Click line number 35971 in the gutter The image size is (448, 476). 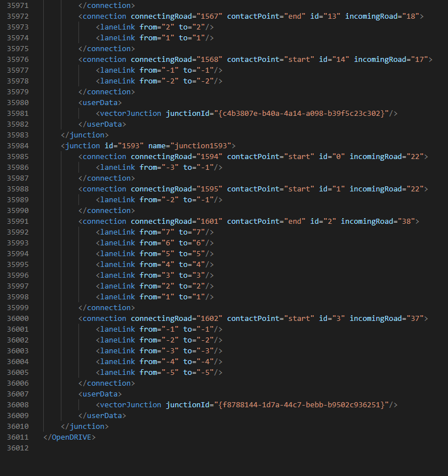pyautogui.click(x=18, y=5)
